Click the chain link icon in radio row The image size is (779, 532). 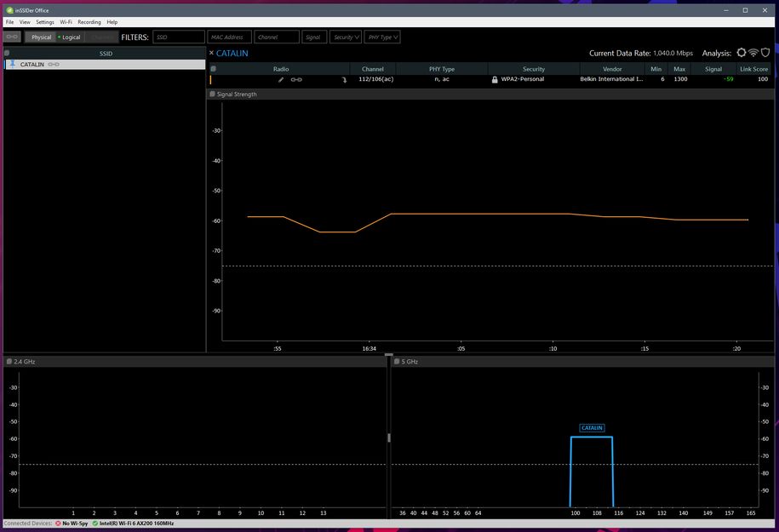[x=296, y=79]
